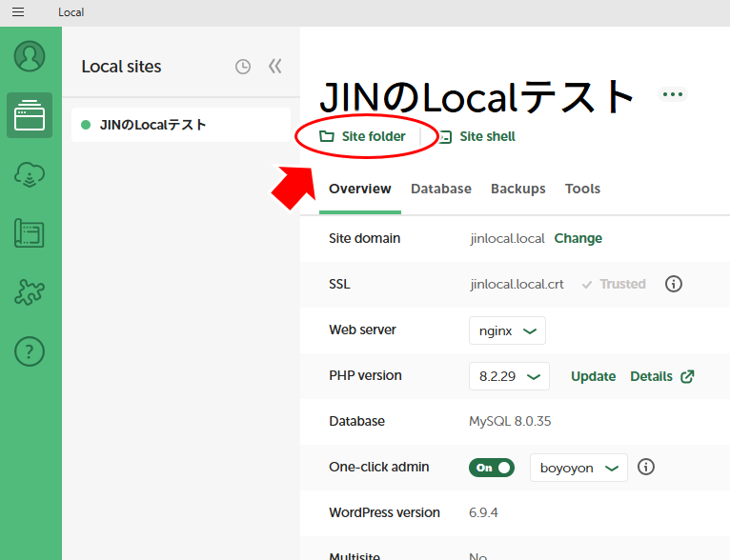The image size is (730, 560).
Task: Toggle the One-click admin switch
Action: pyautogui.click(x=491, y=468)
